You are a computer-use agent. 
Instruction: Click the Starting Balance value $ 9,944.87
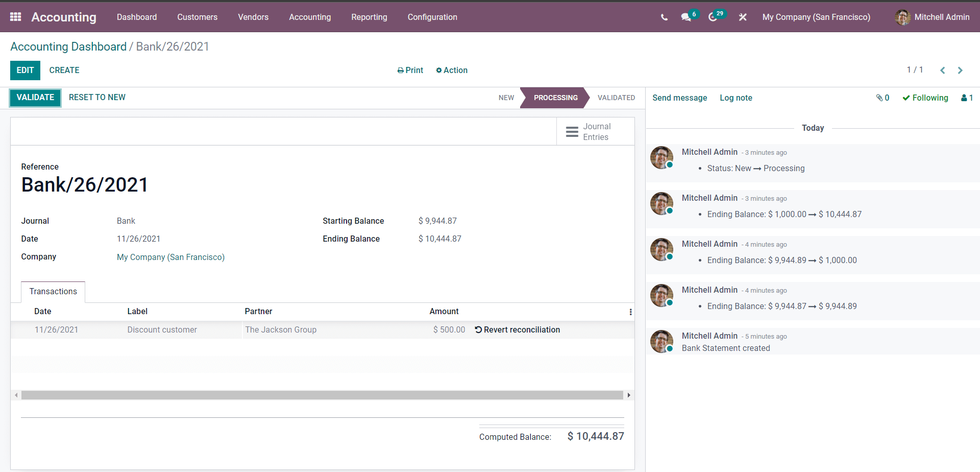click(437, 221)
